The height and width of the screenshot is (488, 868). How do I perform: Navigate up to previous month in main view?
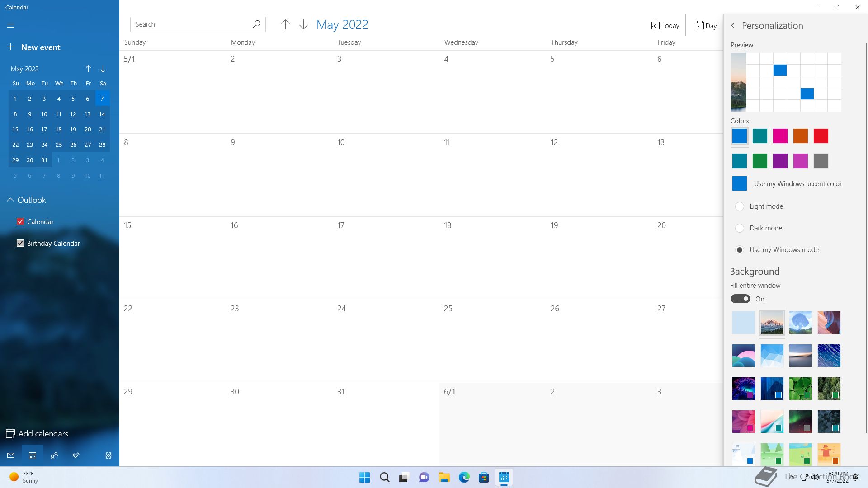285,24
